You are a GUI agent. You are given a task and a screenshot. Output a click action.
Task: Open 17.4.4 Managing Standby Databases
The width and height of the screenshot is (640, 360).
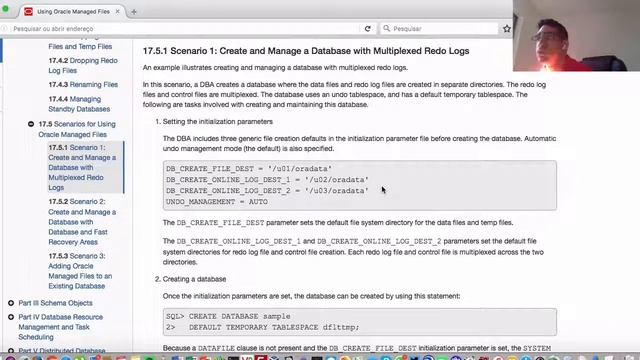click(79, 104)
